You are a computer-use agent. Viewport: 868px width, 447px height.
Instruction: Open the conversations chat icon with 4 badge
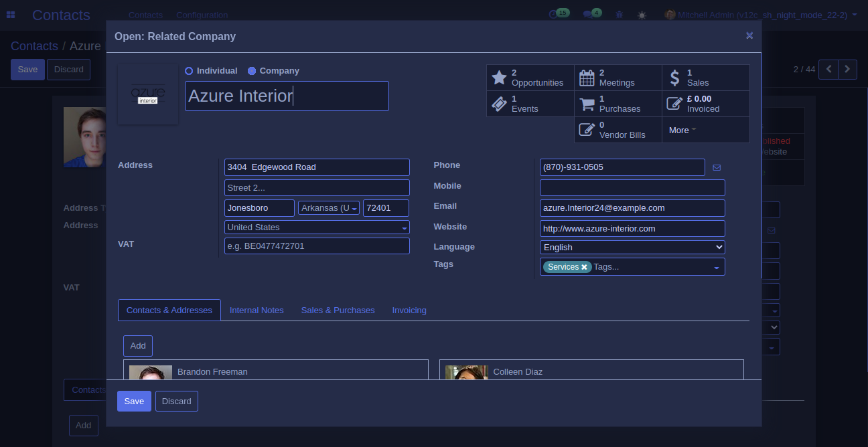click(x=592, y=14)
